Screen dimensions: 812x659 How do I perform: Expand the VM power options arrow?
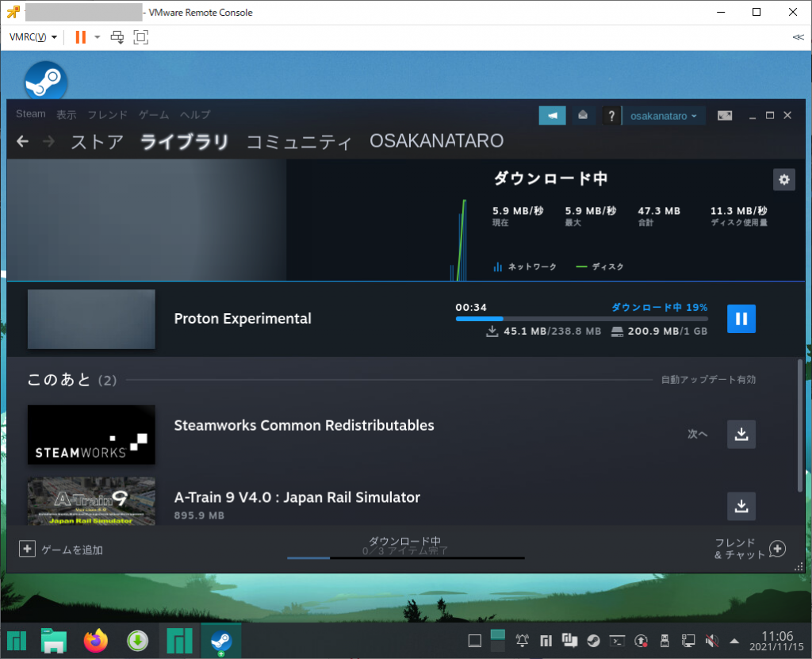coord(97,37)
